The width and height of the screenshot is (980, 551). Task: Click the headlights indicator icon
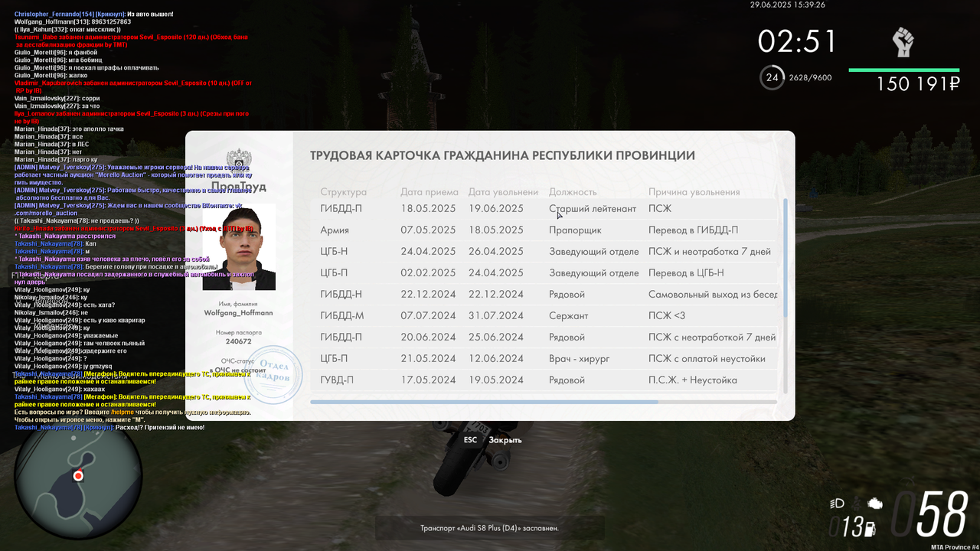(x=838, y=504)
